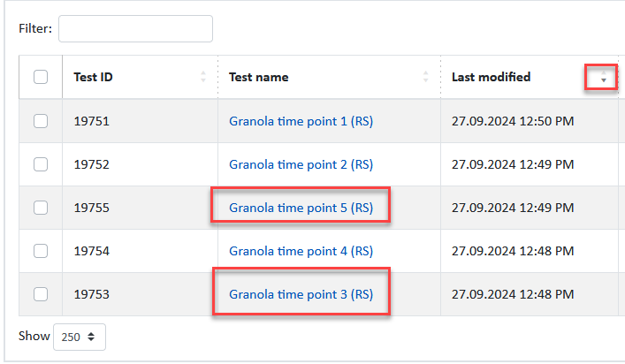625x364 pixels.
Task: Check the box for test 19751
Action: tap(41, 121)
